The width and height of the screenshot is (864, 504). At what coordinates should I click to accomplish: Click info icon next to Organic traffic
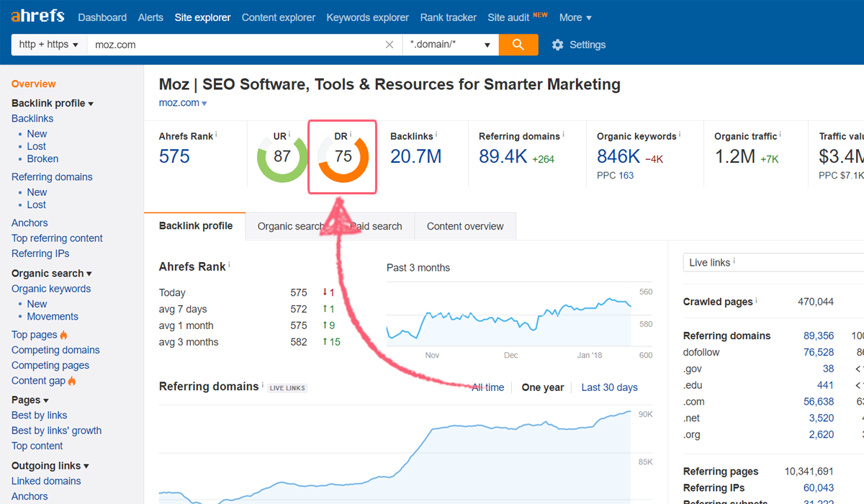780,135
